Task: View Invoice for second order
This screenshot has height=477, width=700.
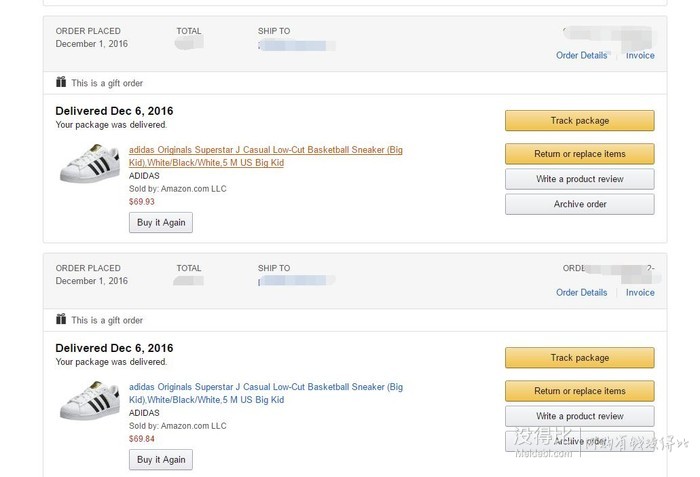Action: 640,293
